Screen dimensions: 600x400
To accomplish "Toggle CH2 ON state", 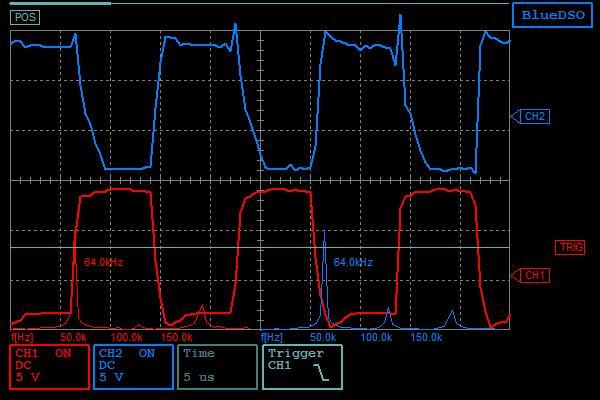I will (147, 353).
